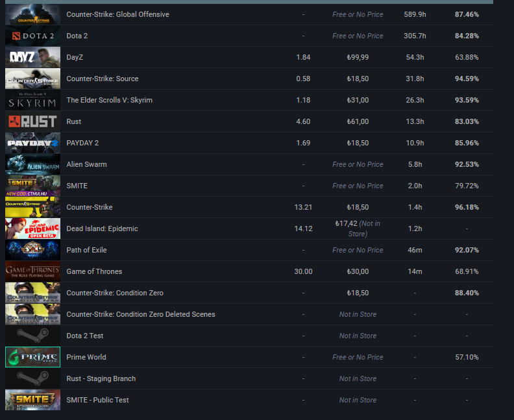Open the Alien Swarm title link
Image resolution: width=514 pixels, height=420 pixels.
(x=86, y=164)
